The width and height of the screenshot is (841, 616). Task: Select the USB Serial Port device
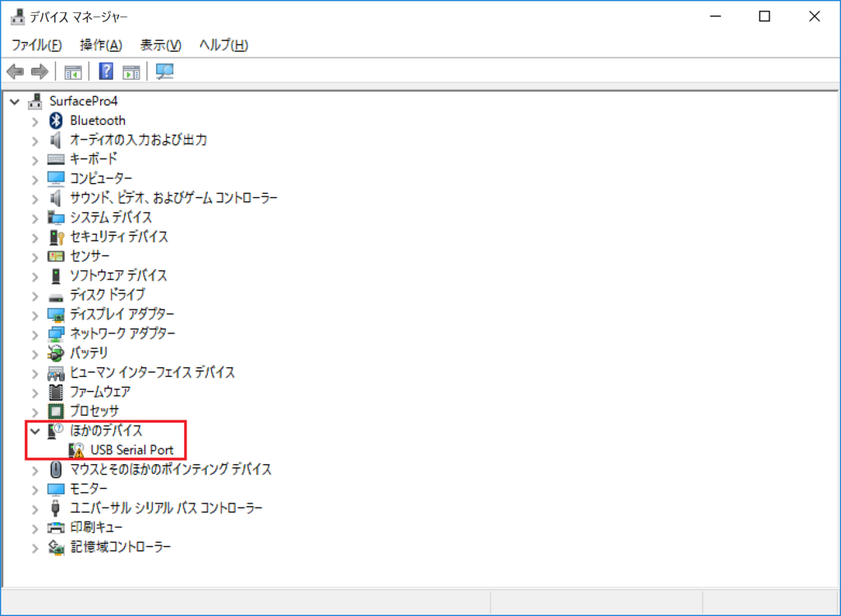pyautogui.click(x=132, y=450)
